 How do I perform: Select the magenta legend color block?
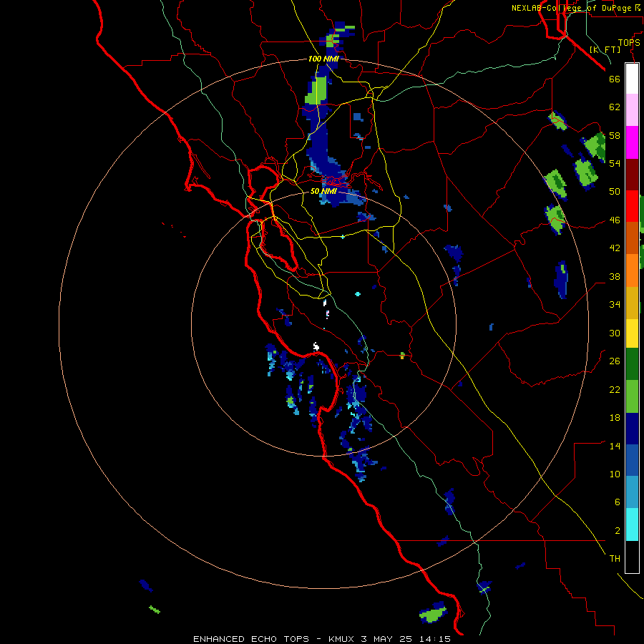632,142
